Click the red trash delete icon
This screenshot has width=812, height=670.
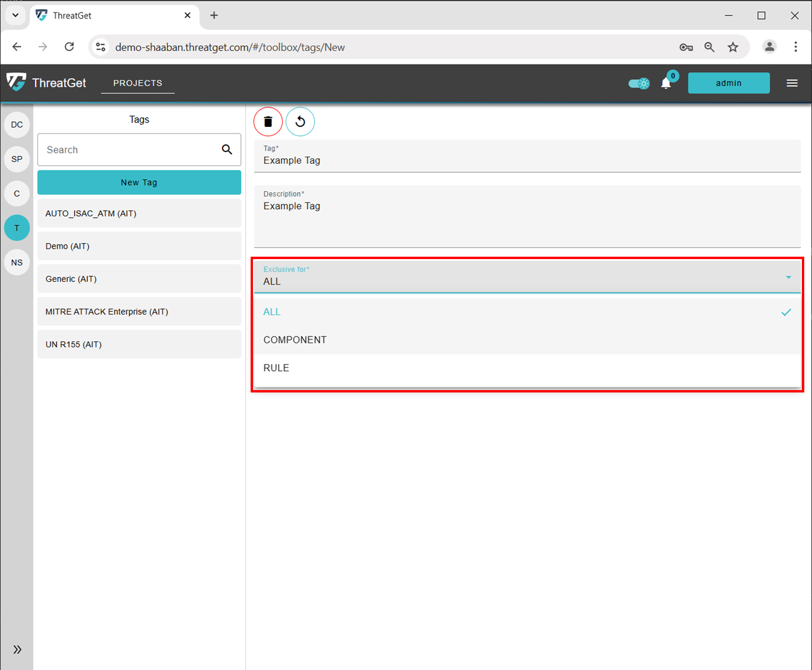(x=268, y=121)
